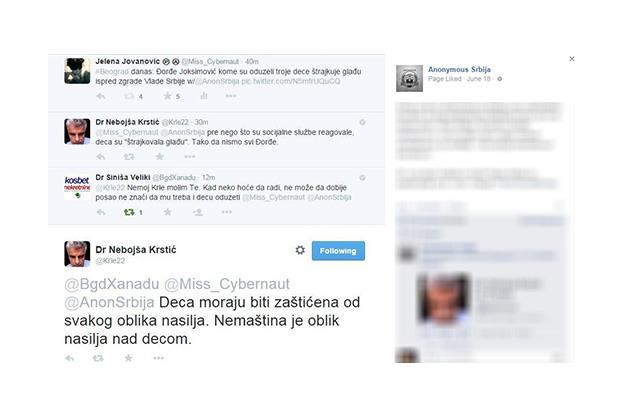This screenshot has width=620, height=419.
Task: Undo green retweet on Dr Siniša Veliki's tweet
Action: point(129,212)
